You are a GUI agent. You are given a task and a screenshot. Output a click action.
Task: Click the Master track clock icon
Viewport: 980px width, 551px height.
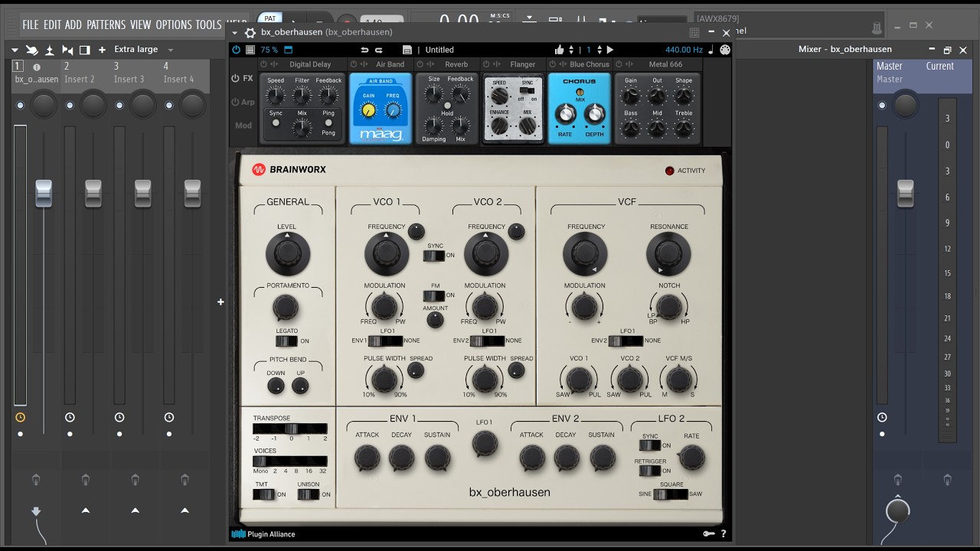[x=882, y=417]
